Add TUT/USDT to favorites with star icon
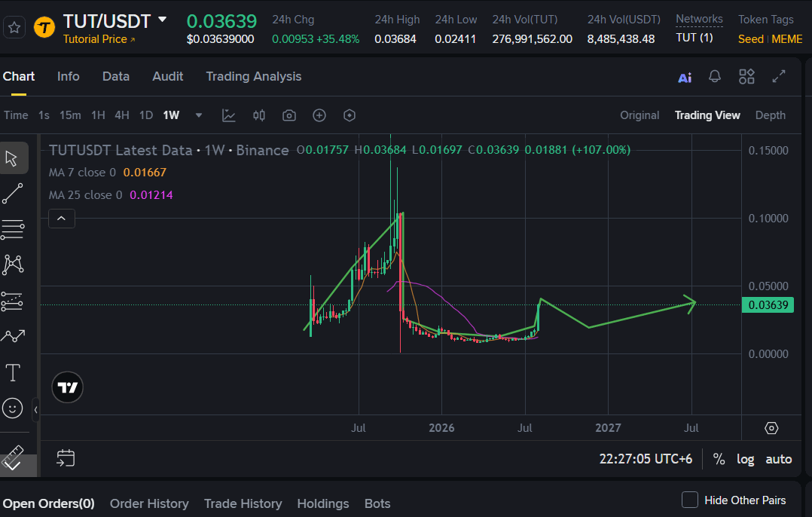The height and width of the screenshot is (517, 812). point(14,27)
